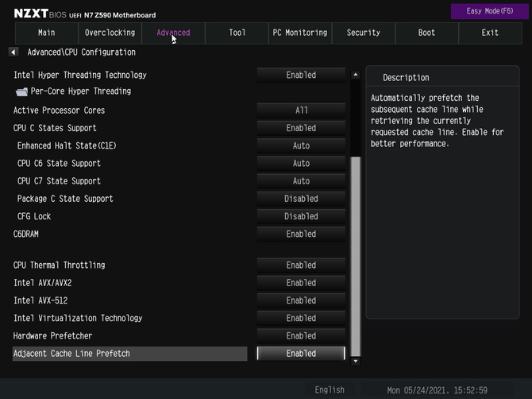Select Intel Hyper Threading Technology label

(x=80, y=75)
